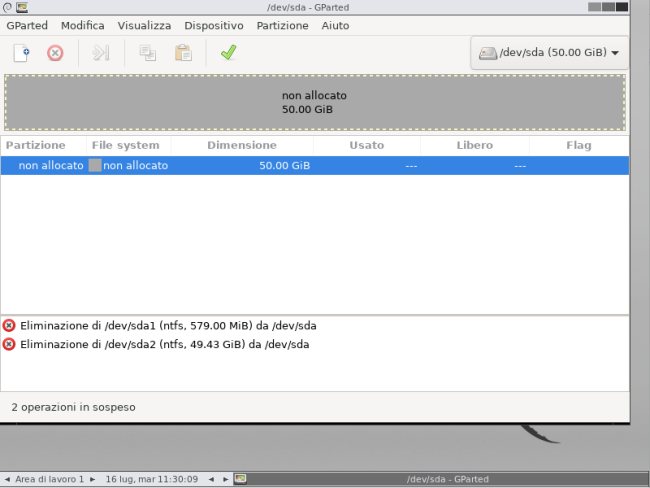Open the Dispositivo menu
Image resolution: width=650 pixels, height=488 pixels.
(x=214, y=26)
